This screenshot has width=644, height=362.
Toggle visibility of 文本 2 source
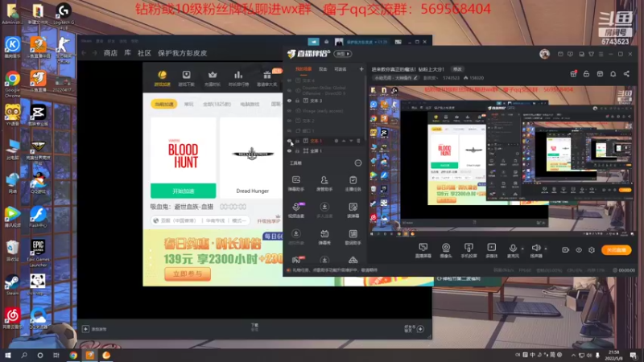click(289, 121)
